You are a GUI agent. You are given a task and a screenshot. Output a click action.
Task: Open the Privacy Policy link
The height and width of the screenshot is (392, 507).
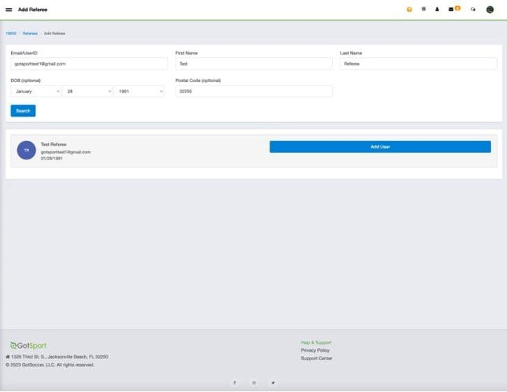coord(315,350)
